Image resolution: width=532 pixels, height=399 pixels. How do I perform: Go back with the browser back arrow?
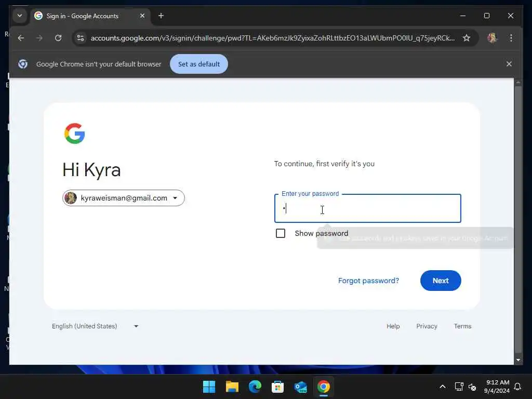(21, 38)
